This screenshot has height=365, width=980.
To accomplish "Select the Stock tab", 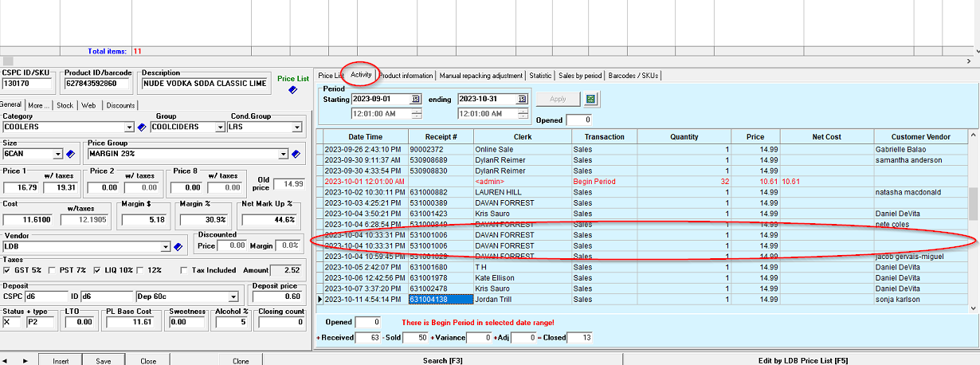I will pyautogui.click(x=65, y=105).
